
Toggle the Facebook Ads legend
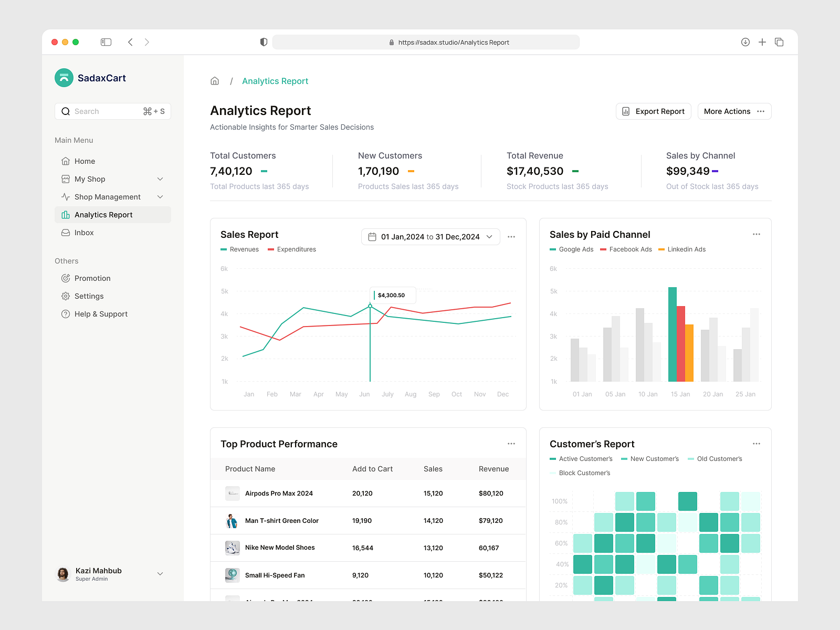click(626, 249)
